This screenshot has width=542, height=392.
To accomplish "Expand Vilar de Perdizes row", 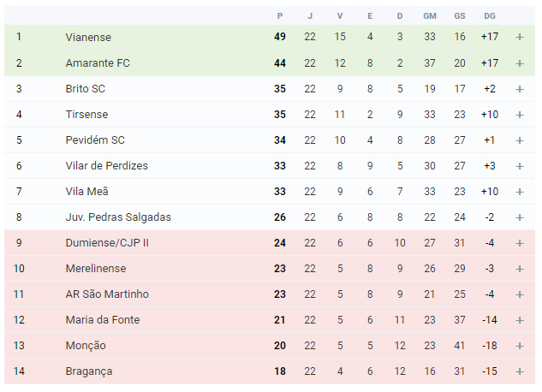I will (x=520, y=166).
